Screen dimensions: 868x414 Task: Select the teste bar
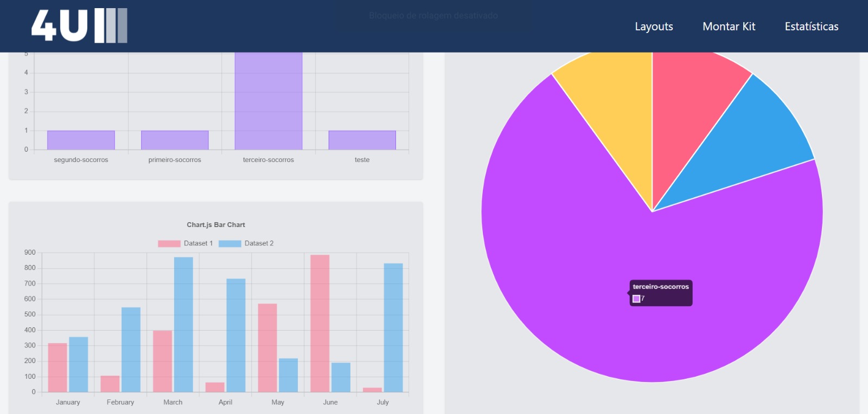(362, 140)
